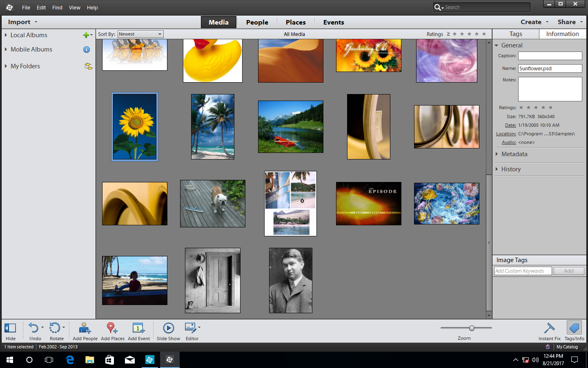Open Mail app from taskbar
Image resolution: width=588 pixels, height=368 pixels.
point(129,360)
